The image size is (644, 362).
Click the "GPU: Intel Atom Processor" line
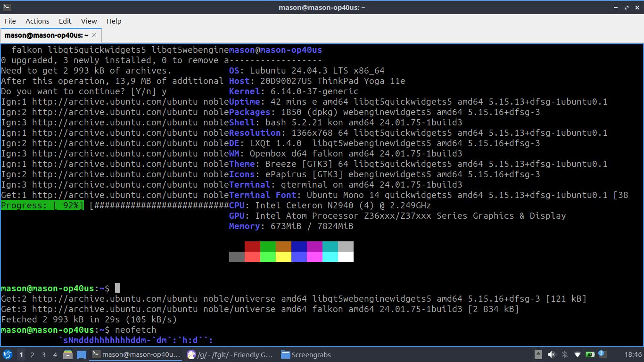397,216
